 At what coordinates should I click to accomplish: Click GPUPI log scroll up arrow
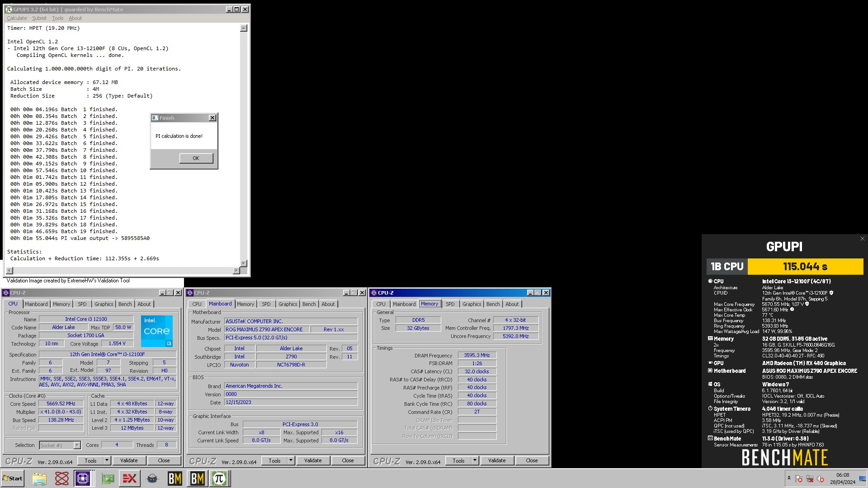pyautogui.click(x=244, y=28)
